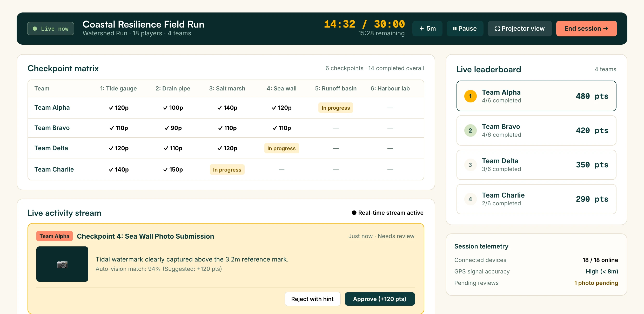Click Team Bravo's rank 2 badge
The width and height of the screenshot is (644, 314).
(x=470, y=130)
